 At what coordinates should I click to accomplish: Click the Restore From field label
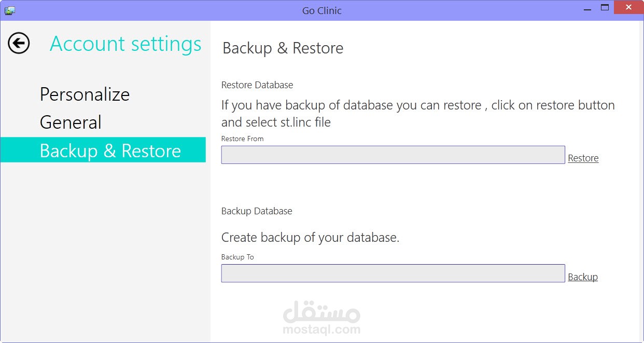pos(242,139)
